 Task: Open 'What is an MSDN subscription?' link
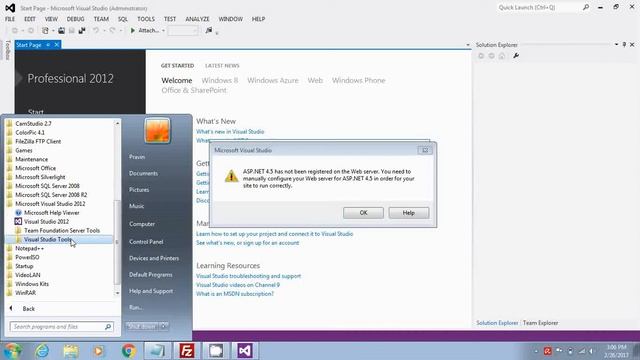tap(235, 294)
